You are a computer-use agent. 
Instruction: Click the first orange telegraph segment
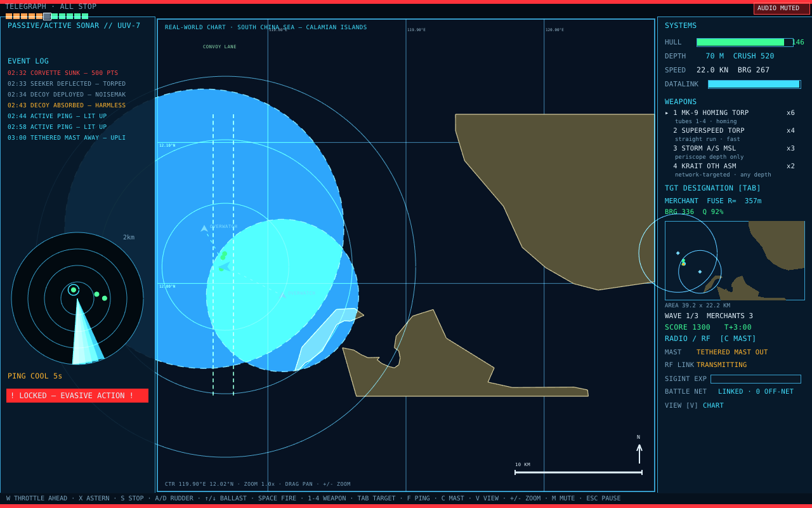pos(9,16)
